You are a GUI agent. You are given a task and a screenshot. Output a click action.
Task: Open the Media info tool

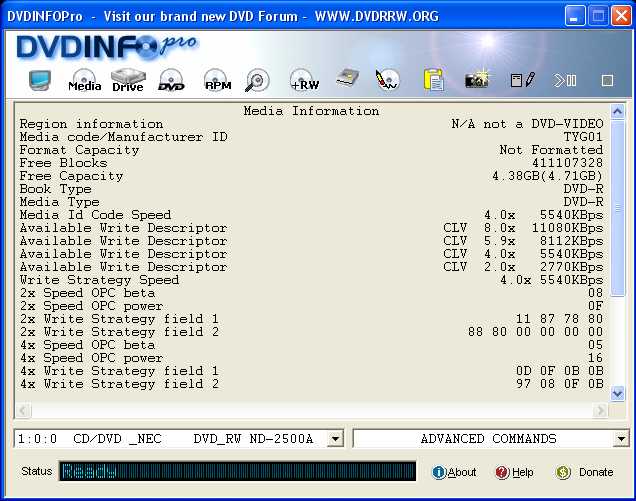(84, 80)
